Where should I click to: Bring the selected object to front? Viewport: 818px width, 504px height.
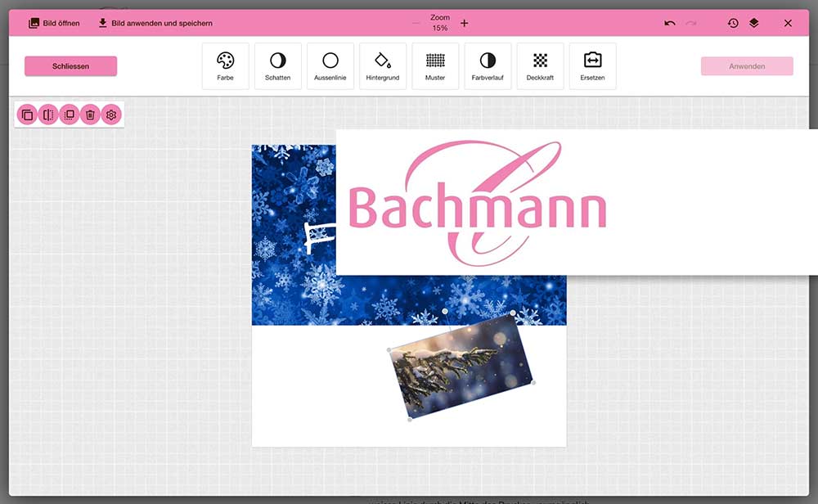pos(69,115)
